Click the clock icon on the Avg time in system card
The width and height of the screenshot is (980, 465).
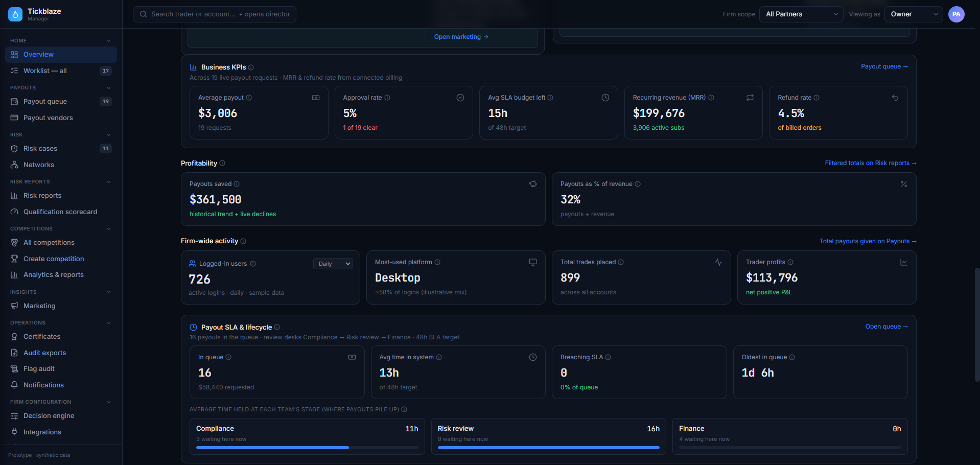pos(533,357)
